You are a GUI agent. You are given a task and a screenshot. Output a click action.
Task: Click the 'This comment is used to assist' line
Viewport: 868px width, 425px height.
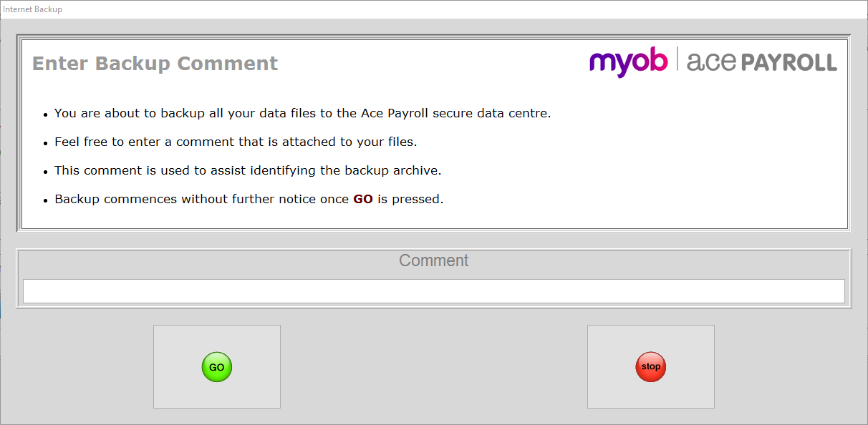click(x=248, y=170)
